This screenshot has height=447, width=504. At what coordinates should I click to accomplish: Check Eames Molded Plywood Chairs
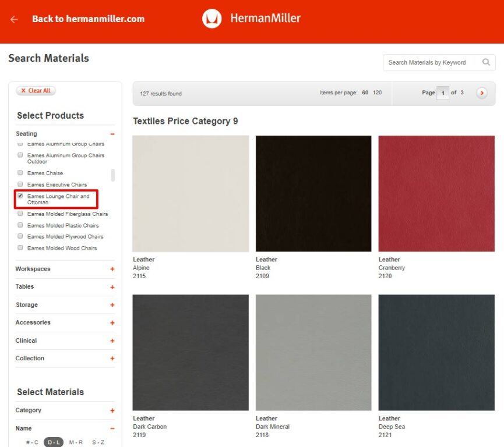20,236
